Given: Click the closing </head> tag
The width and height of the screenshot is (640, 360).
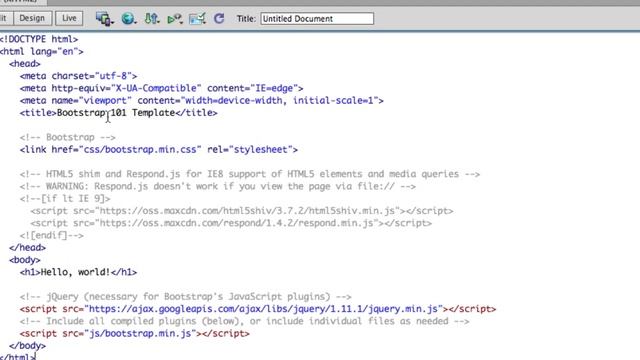Looking at the screenshot, I should coord(27,247).
